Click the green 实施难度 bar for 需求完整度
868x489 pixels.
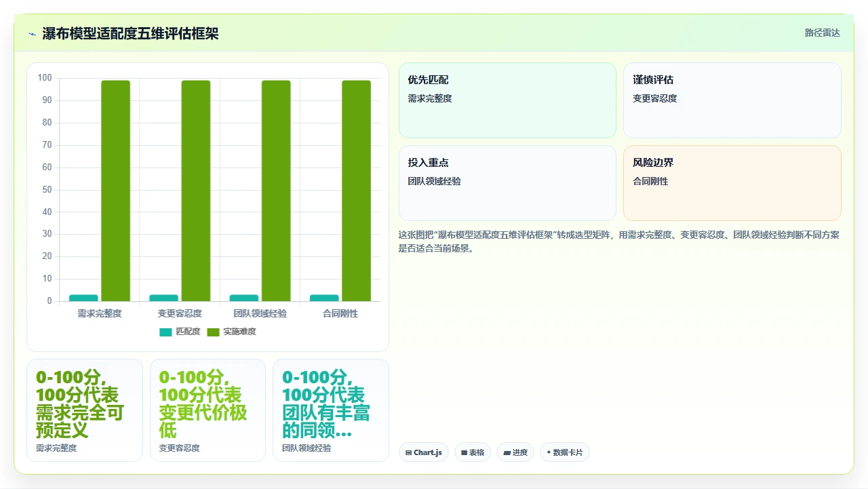(115, 191)
